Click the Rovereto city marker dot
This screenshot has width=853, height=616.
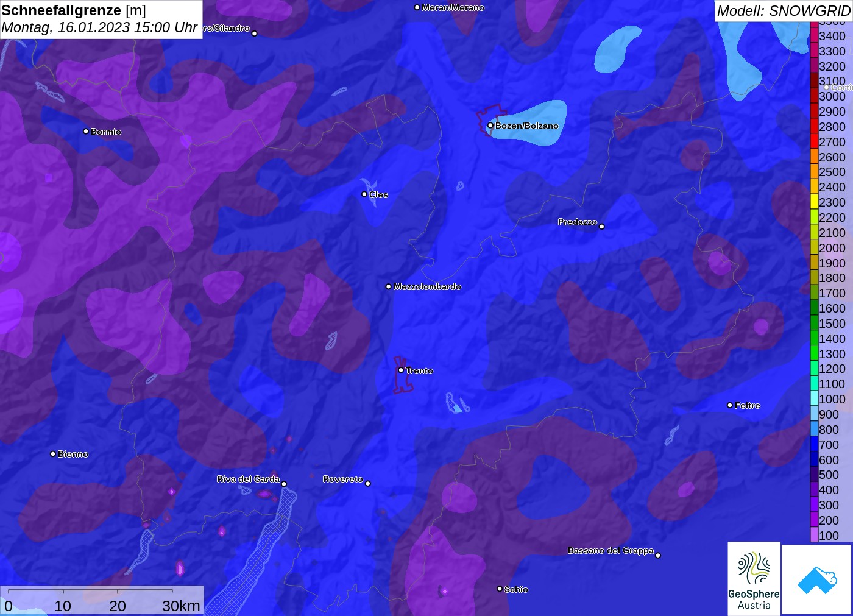368,484
